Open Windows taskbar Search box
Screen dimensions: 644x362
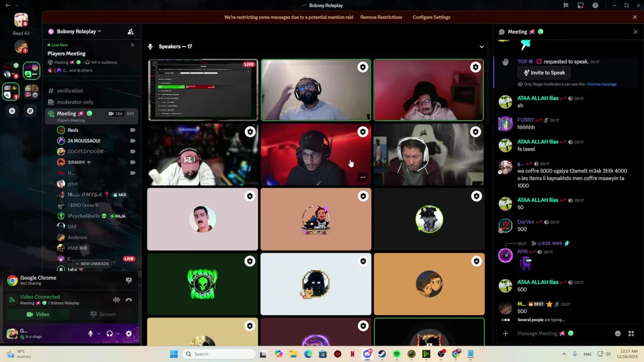point(219,354)
